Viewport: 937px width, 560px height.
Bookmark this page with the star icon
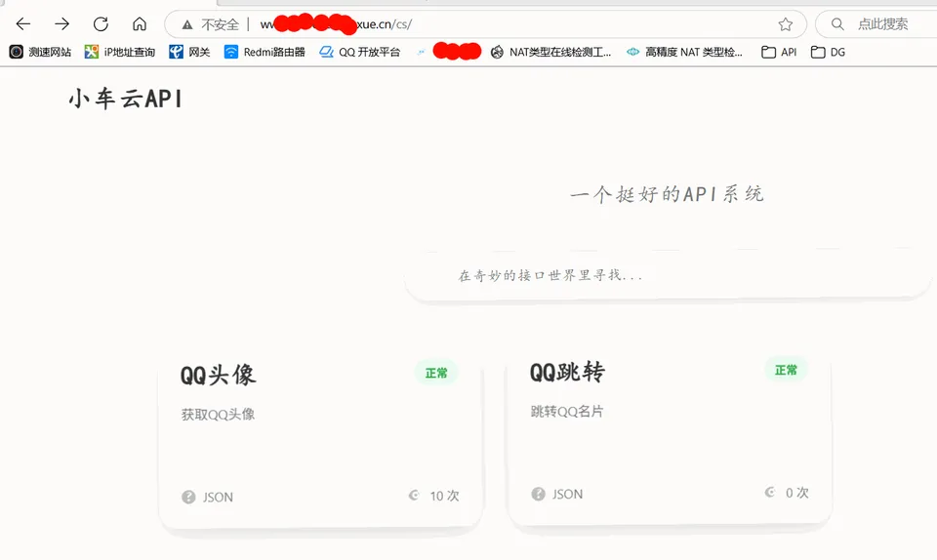[785, 23]
